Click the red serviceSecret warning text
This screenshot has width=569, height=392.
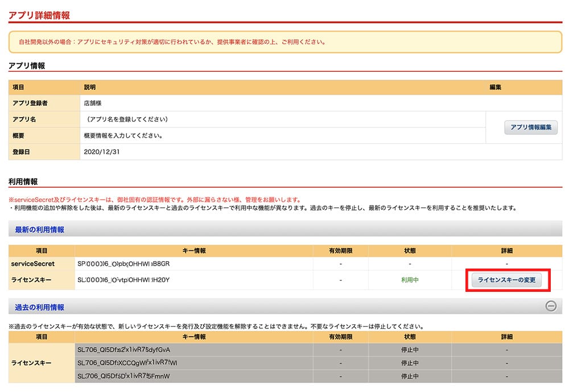point(154,200)
